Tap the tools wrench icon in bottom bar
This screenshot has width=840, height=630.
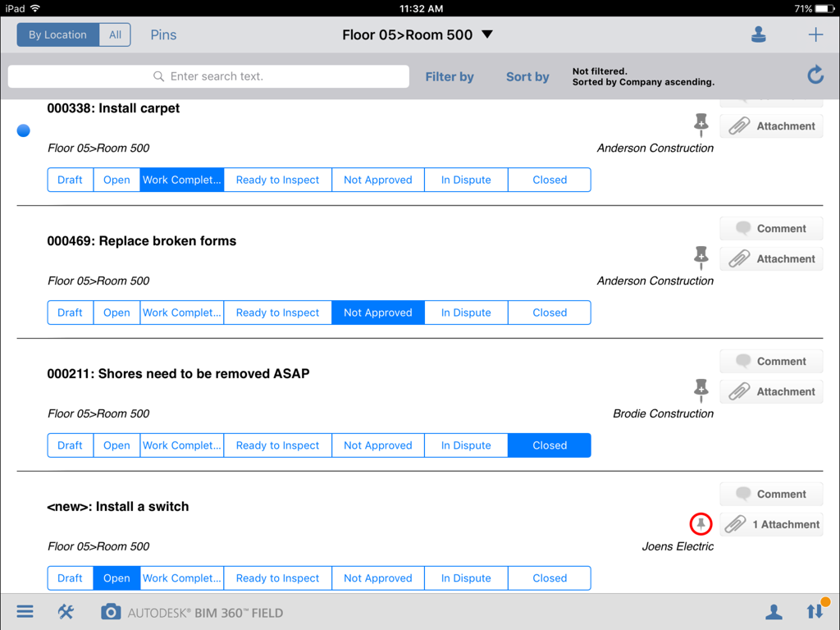point(66,611)
